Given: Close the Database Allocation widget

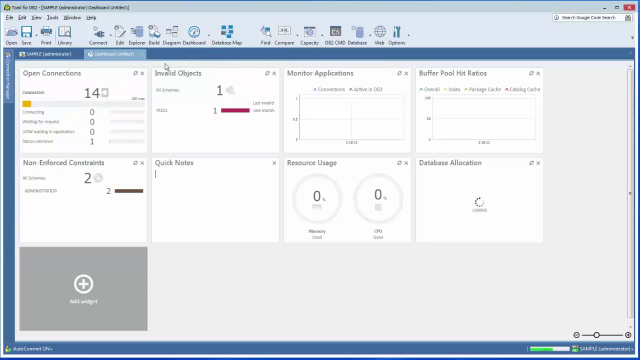Looking at the screenshot, I should click(x=538, y=163).
